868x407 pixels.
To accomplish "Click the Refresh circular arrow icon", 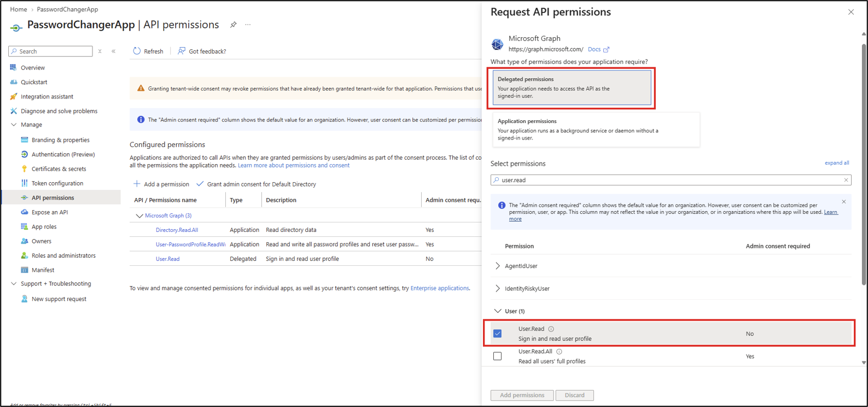I will coord(137,51).
